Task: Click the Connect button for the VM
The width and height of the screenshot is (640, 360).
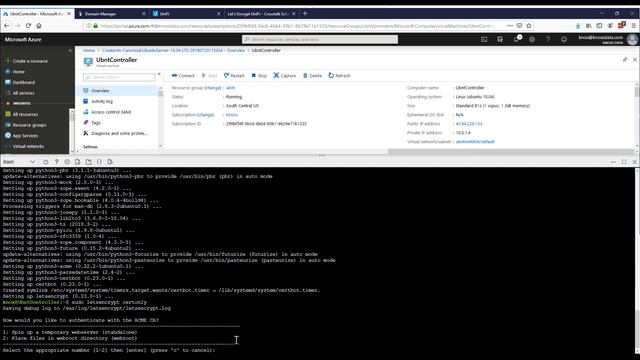Action: [183, 76]
